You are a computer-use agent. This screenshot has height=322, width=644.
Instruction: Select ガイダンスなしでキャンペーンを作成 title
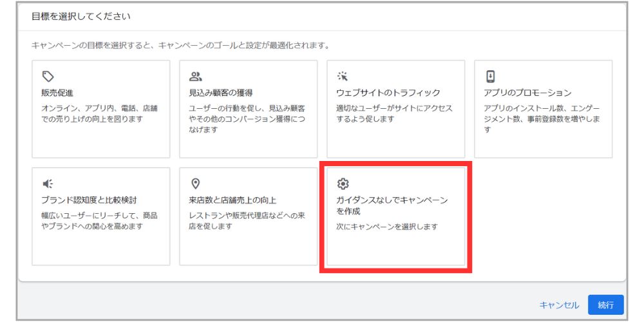392,205
